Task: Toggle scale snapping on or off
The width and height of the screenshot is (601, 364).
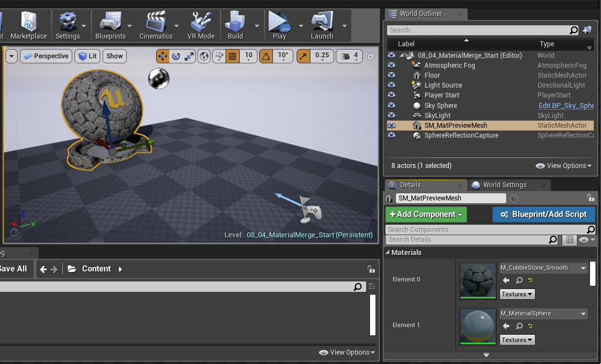Action: click(x=304, y=56)
